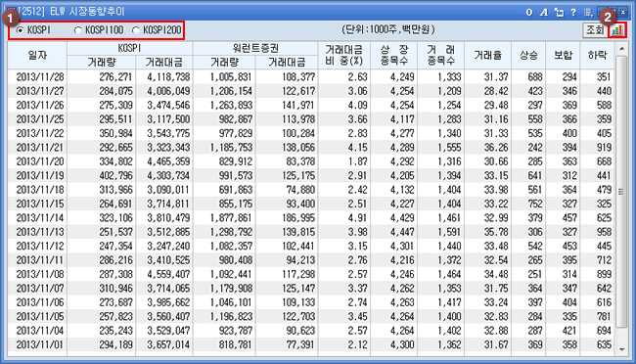Select the 2013/11/06 date cell
This screenshot has height=364, width=636.
40,302
